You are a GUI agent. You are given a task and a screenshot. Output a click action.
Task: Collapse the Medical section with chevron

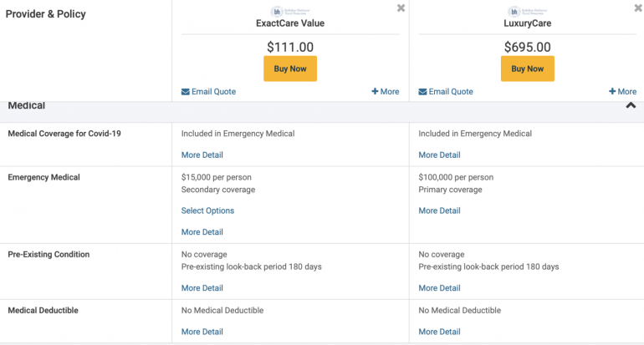tap(631, 106)
